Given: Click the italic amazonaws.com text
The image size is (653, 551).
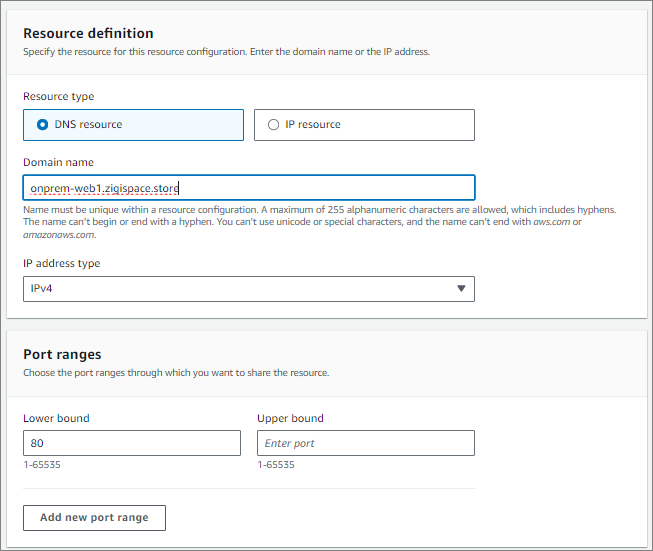Looking at the screenshot, I should click(x=59, y=235).
